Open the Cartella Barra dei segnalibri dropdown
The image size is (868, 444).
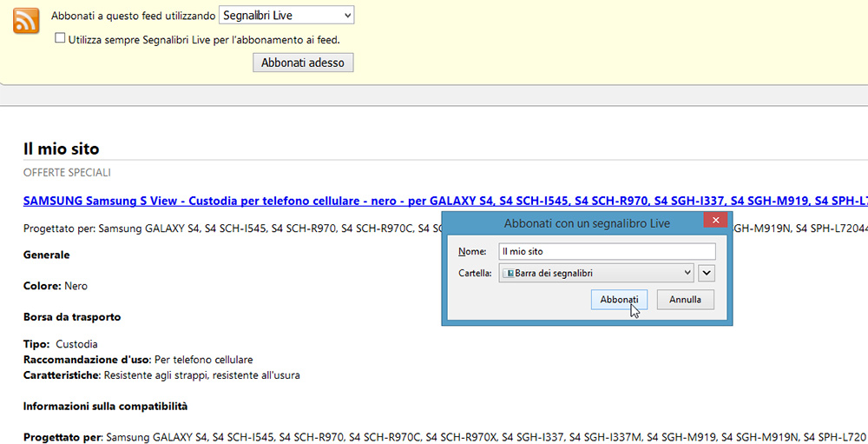click(x=596, y=273)
